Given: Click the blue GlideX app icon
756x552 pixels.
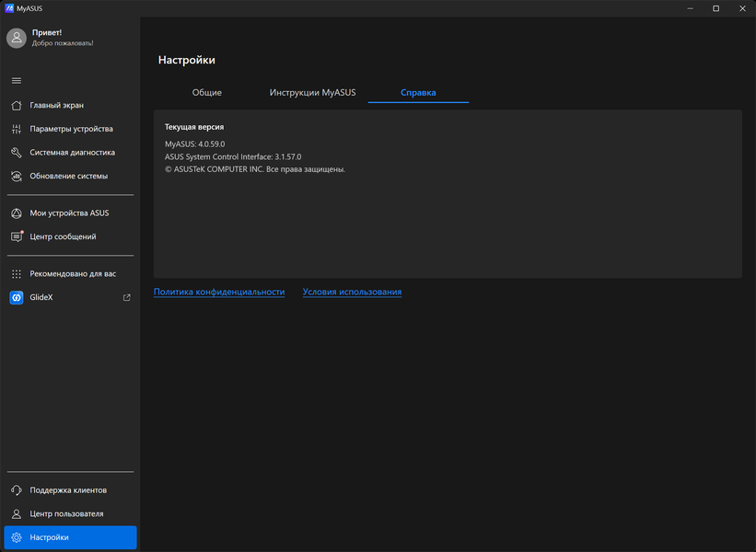Looking at the screenshot, I should pyautogui.click(x=17, y=297).
